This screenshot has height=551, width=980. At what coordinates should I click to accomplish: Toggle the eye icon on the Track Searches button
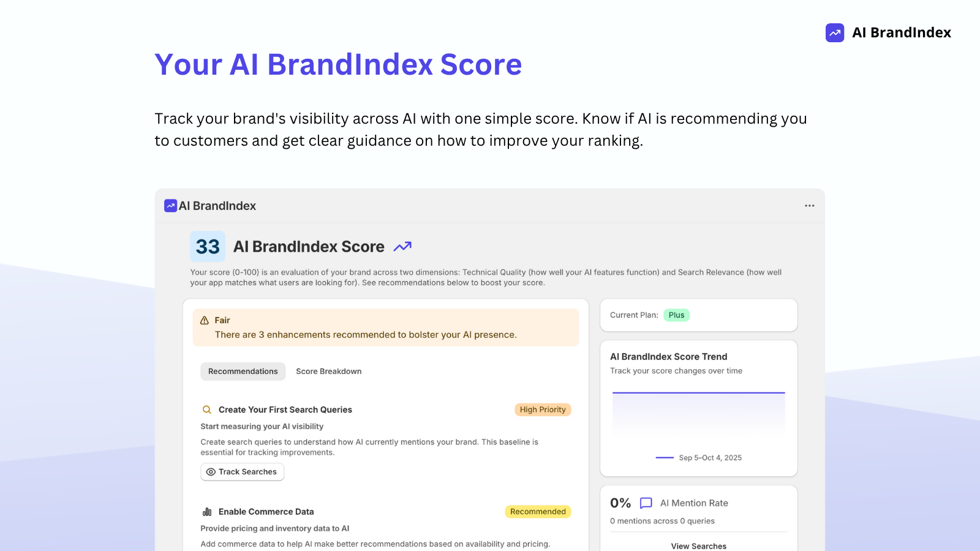(x=210, y=471)
